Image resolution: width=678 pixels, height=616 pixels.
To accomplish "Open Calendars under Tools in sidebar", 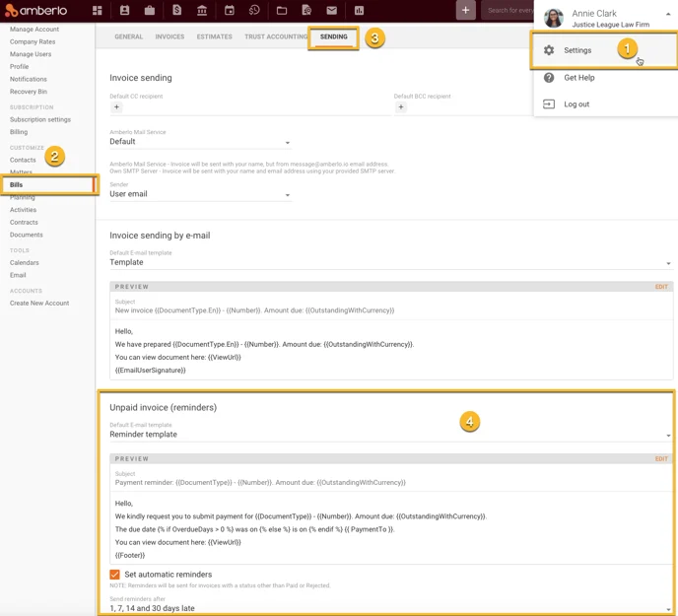I will (x=25, y=262).
